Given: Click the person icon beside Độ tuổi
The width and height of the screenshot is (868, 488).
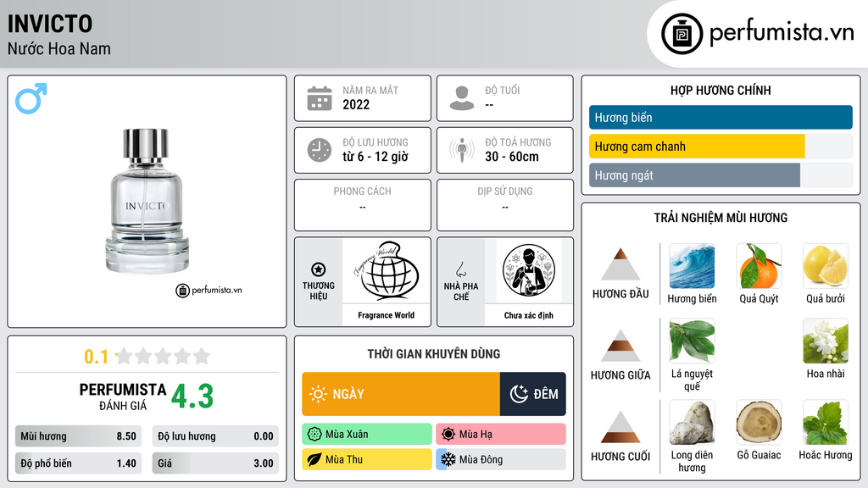Looking at the screenshot, I should pyautogui.click(x=462, y=98).
